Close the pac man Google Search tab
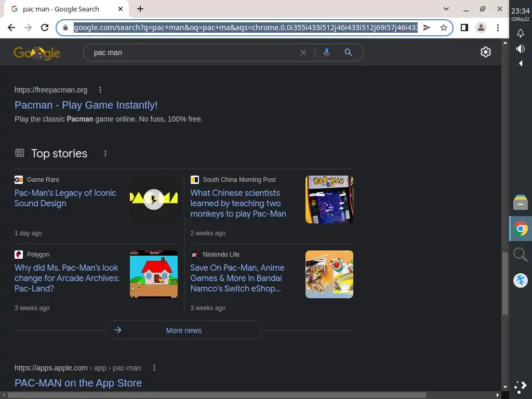This screenshot has width=532, height=399. pos(121,9)
